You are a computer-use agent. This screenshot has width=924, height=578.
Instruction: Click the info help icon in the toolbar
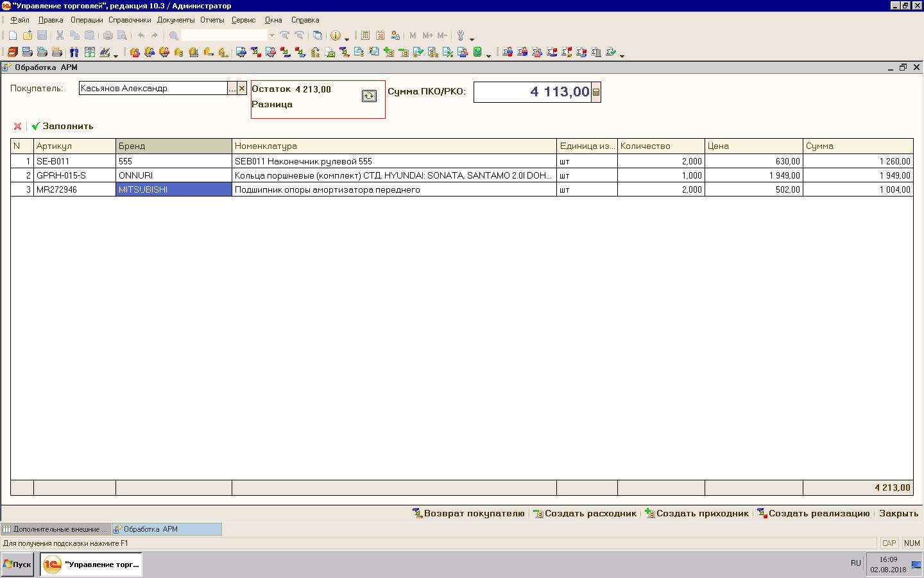[x=335, y=36]
